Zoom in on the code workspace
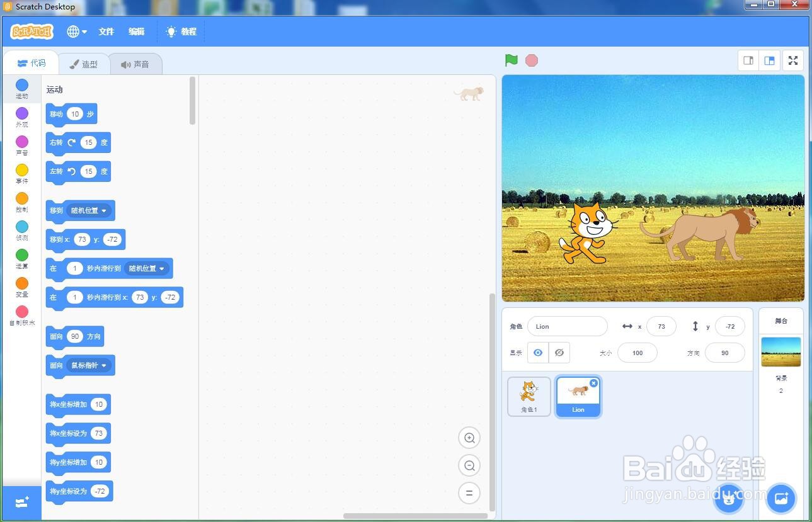Screen dimensions: 812x522 (x=469, y=438)
